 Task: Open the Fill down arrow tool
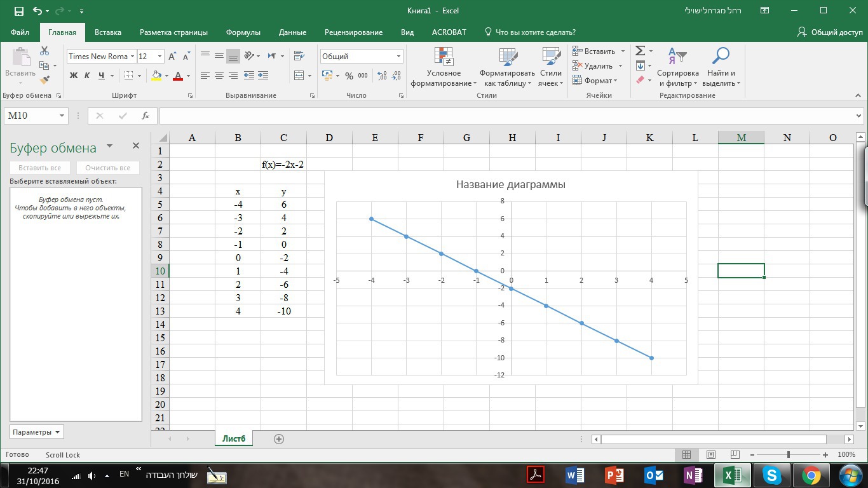click(x=641, y=66)
